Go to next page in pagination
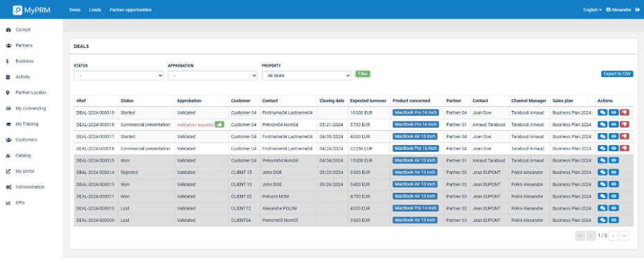The image size is (644, 258). [x=613, y=236]
